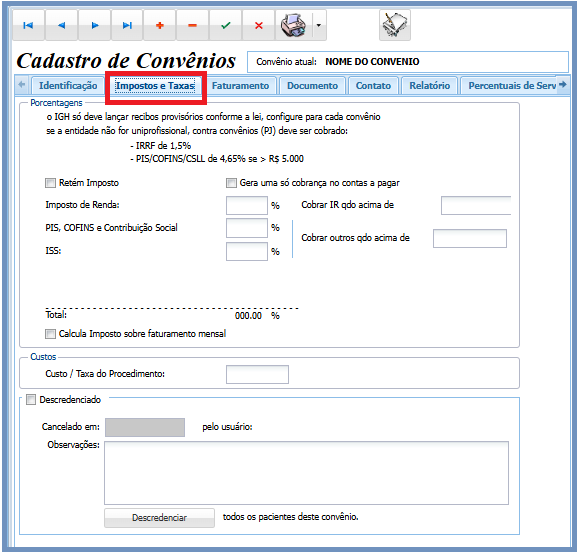Open the paper and pen icon
Image resolution: width=577 pixels, height=552 pixels.
click(x=395, y=25)
